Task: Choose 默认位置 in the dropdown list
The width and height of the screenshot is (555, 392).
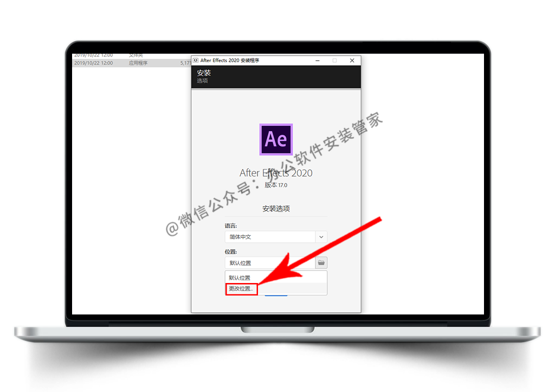Action: [276, 278]
